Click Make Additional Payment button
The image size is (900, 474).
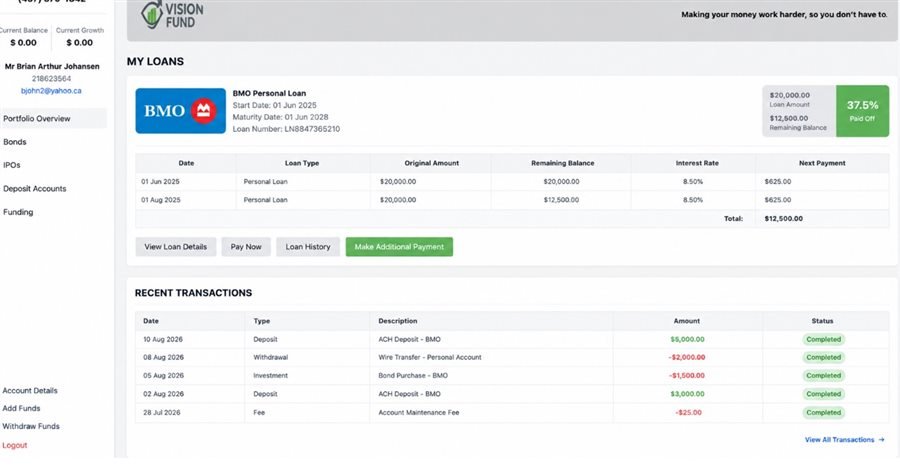coord(399,247)
